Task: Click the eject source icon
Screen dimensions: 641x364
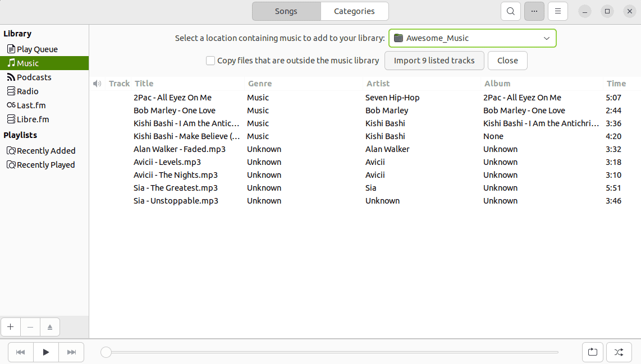Action: (49, 326)
